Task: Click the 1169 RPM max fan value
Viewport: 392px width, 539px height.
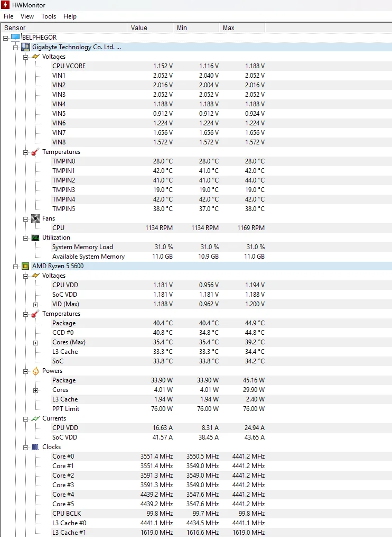Action: coord(251,228)
